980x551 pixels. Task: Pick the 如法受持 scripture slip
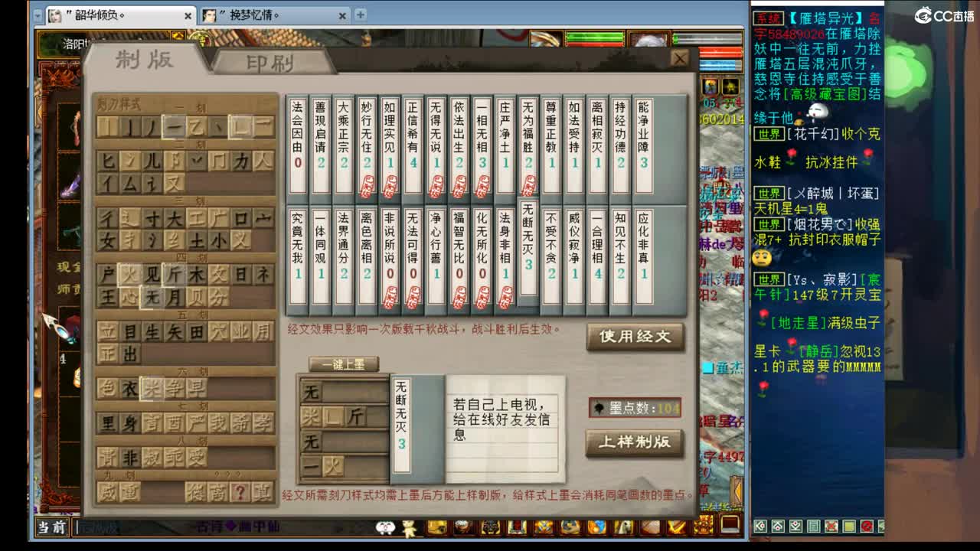point(574,145)
